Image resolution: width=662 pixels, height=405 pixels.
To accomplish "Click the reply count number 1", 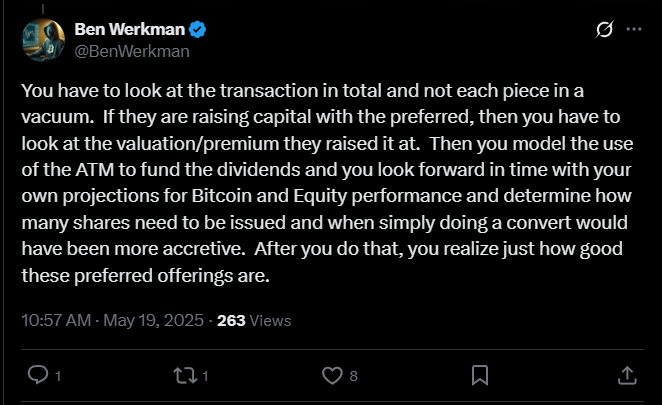I will [x=58, y=376].
